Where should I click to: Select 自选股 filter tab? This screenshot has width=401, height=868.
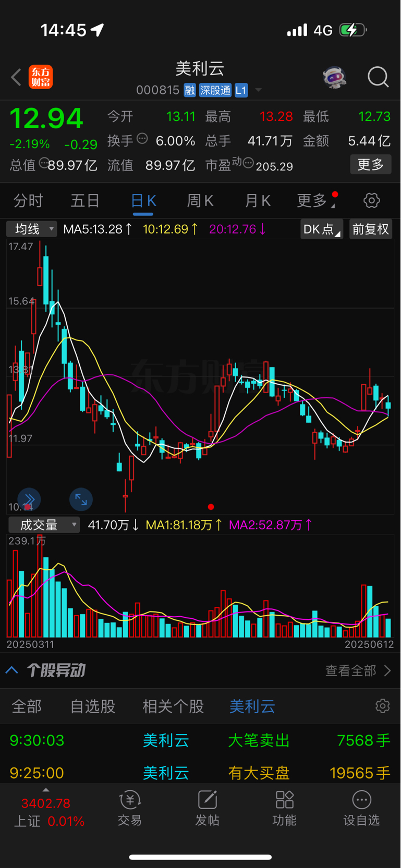(x=93, y=706)
